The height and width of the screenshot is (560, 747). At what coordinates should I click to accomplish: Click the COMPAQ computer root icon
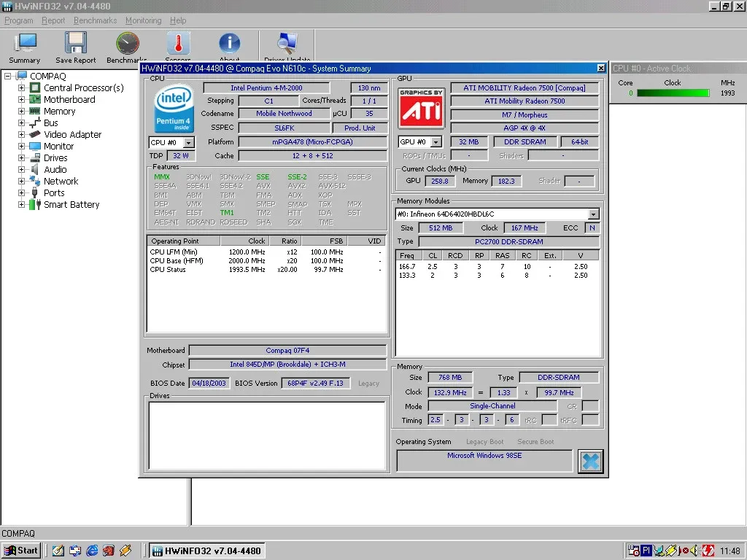coord(21,76)
